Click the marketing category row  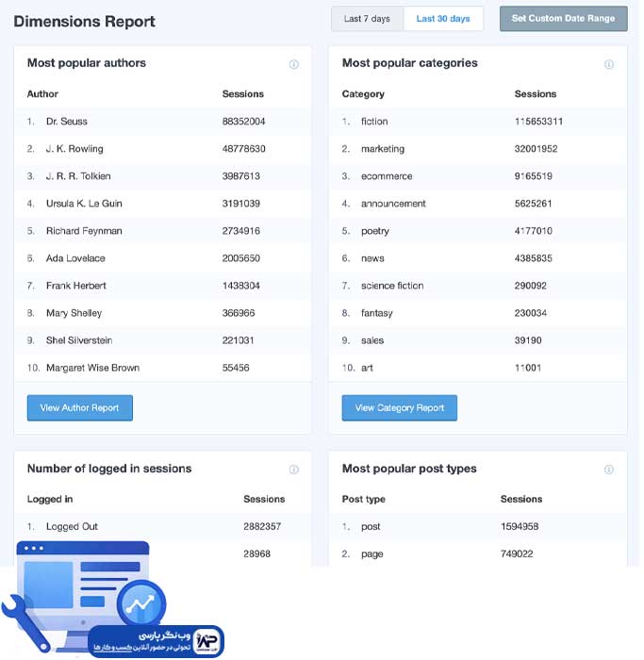click(478, 149)
